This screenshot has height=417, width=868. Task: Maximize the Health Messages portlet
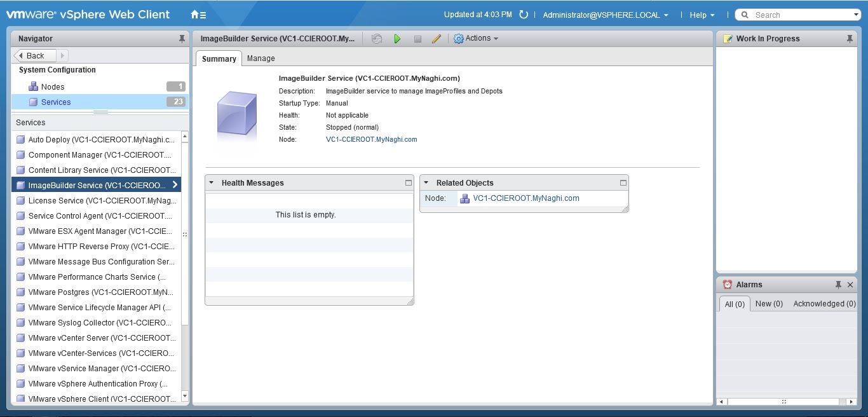(x=409, y=183)
